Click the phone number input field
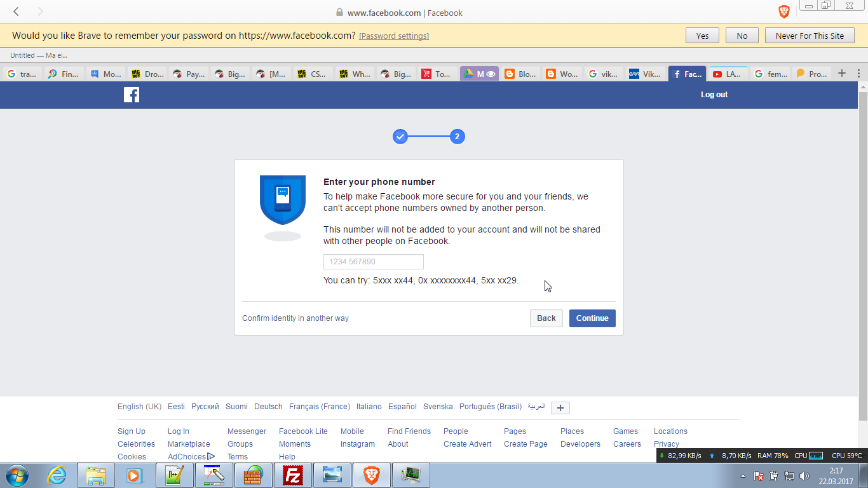Image resolution: width=868 pixels, height=488 pixels. click(374, 262)
